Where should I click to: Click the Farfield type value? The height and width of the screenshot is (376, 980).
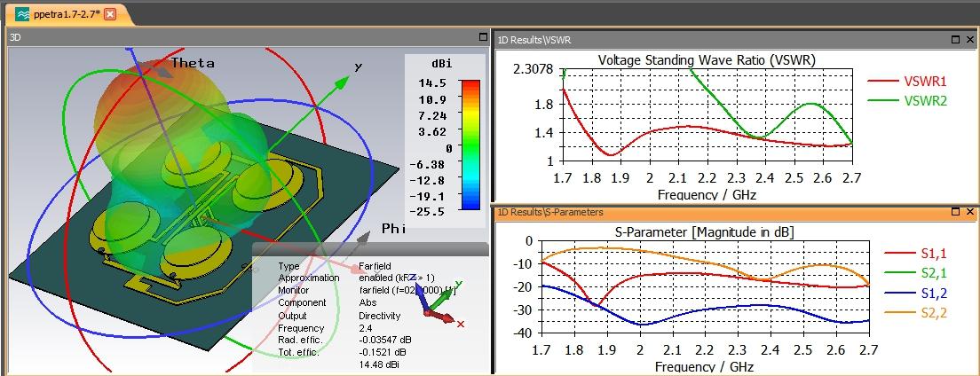coord(375,266)
